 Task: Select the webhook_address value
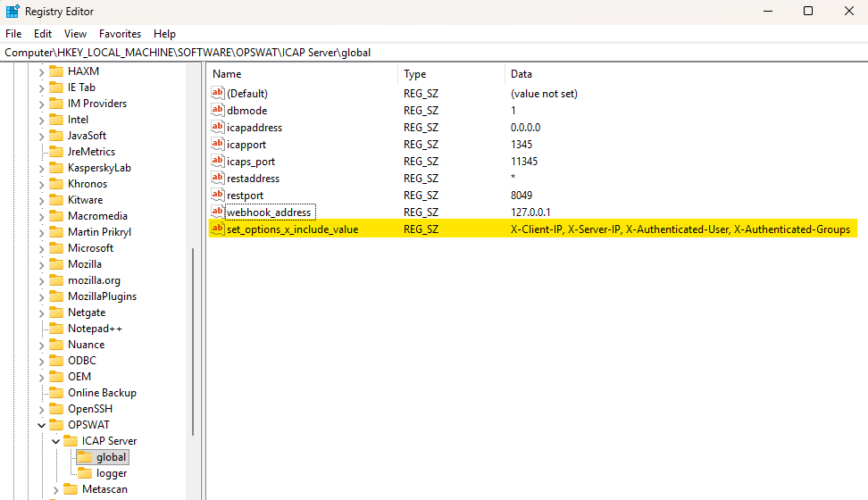(269, 212)
